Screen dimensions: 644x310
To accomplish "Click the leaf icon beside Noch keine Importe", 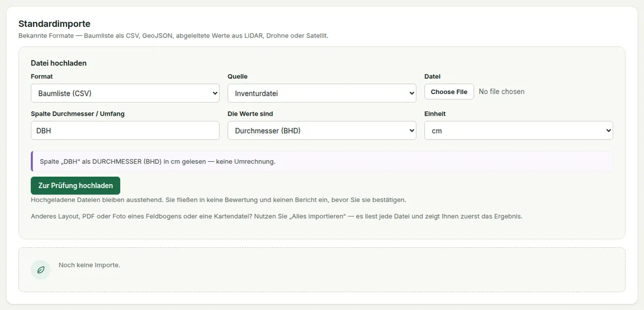I will [41, 270].
